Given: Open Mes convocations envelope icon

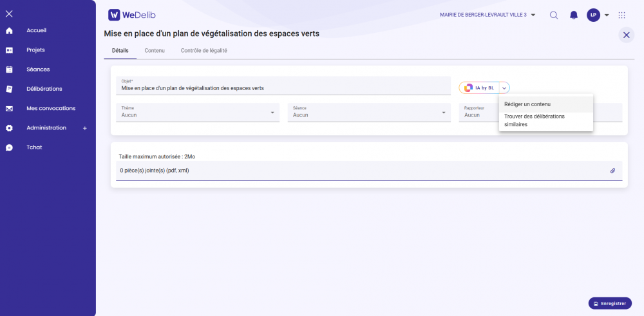Looking at the screenshot, I should click(x=9, y=109).
